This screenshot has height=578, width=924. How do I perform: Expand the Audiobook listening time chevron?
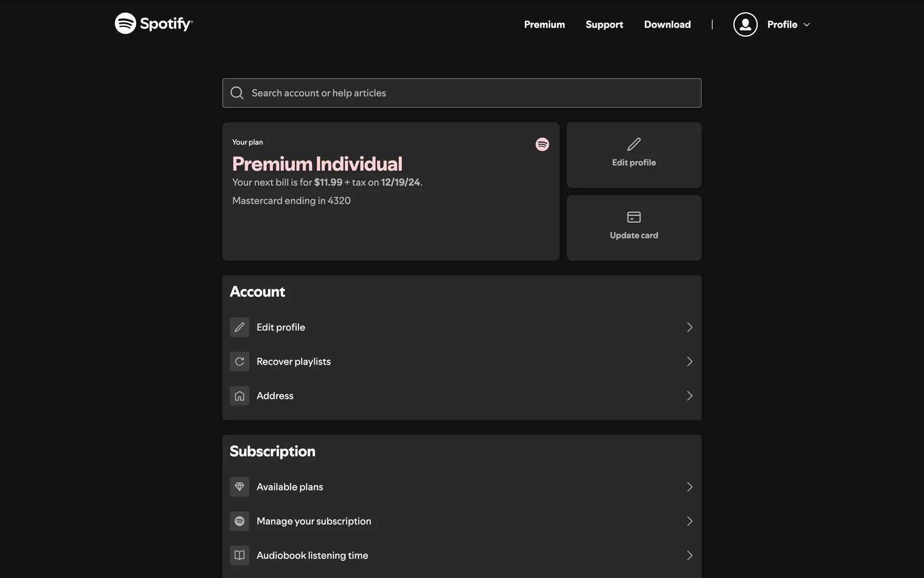coord(690,555)
